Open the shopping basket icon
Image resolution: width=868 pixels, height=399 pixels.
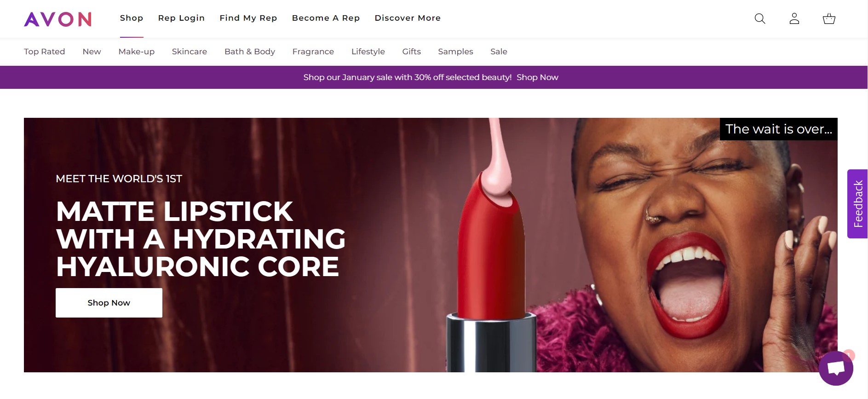click(x=829, y=18)
